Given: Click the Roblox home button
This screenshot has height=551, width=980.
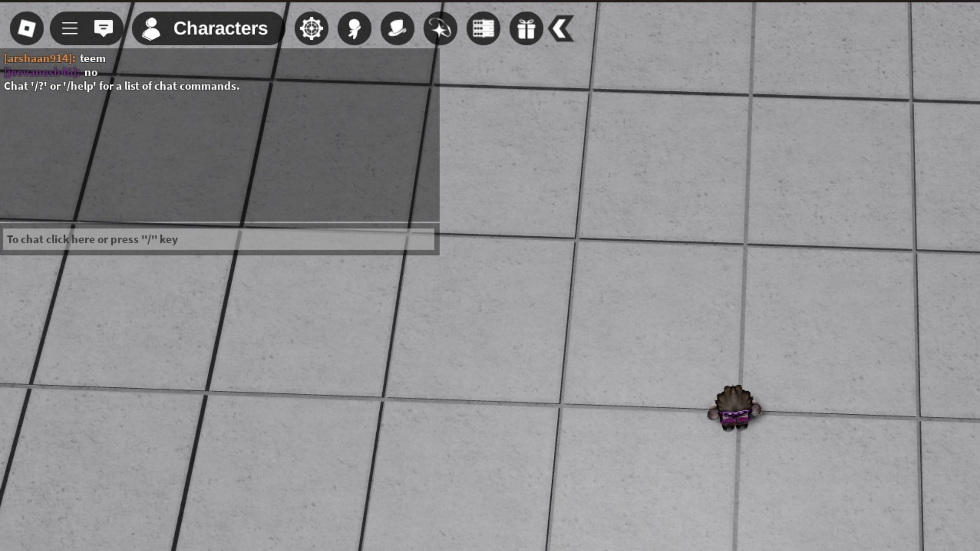Looking at the screenshot, I should pyautogui.click(x=26, y=28).
